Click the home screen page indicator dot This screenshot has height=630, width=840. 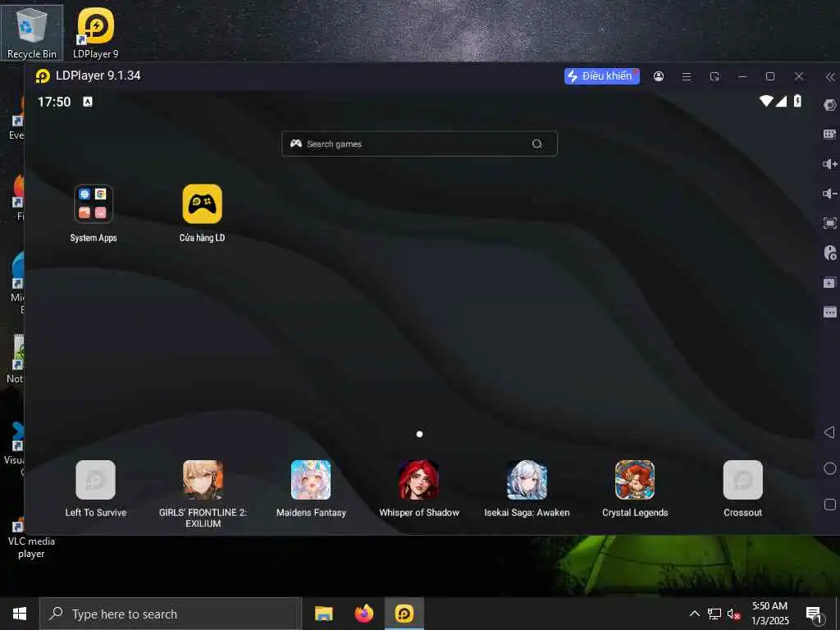click(x=419, y=434)
